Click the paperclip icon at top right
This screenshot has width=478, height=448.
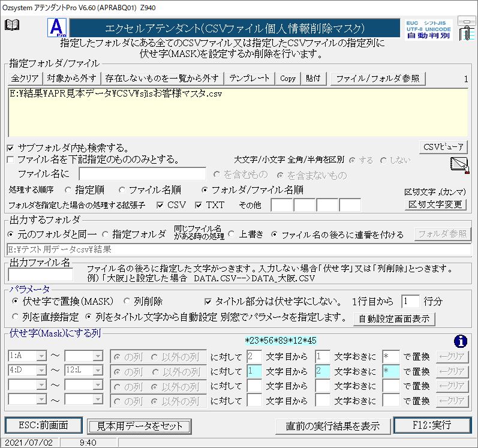click(467, 29)
